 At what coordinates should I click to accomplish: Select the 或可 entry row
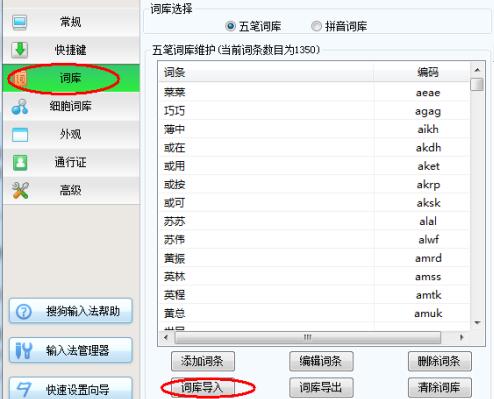(x=314, y=203)
